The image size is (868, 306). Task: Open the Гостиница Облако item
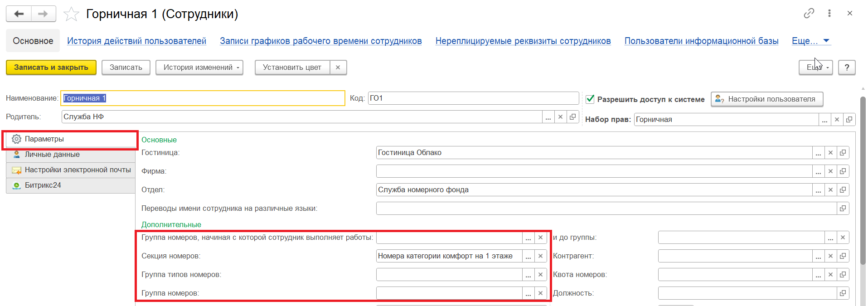click(x=843, y=153)
